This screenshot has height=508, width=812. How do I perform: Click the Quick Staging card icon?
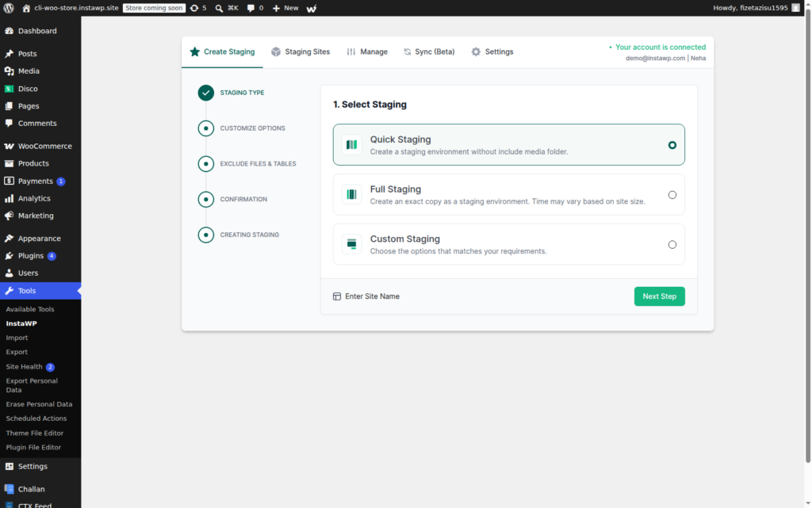(x=351, y=145)
